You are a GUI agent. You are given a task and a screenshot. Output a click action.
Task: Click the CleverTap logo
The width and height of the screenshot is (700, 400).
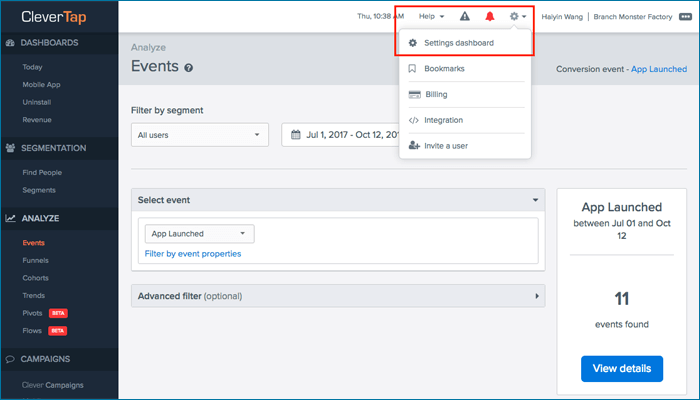pos(54,17)
